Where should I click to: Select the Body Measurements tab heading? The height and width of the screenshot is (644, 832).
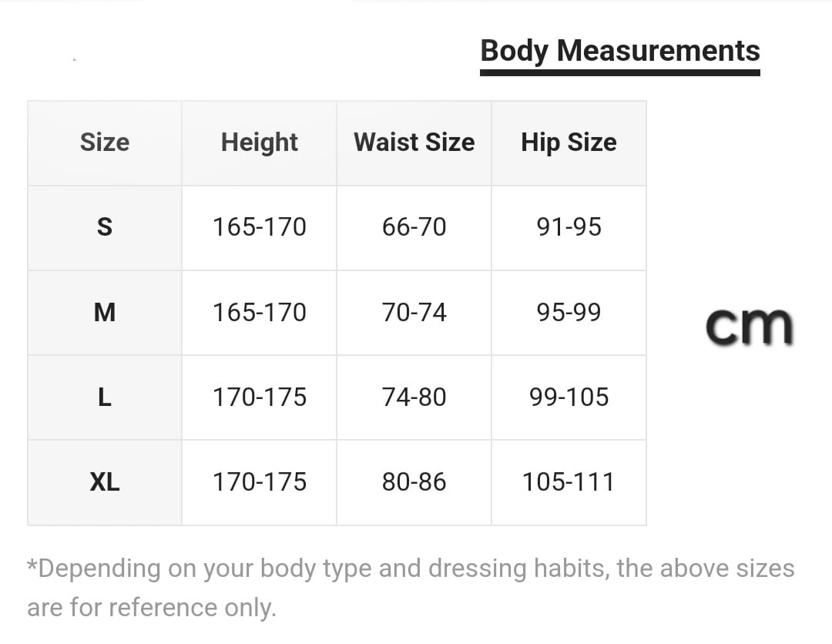[619, 51]
